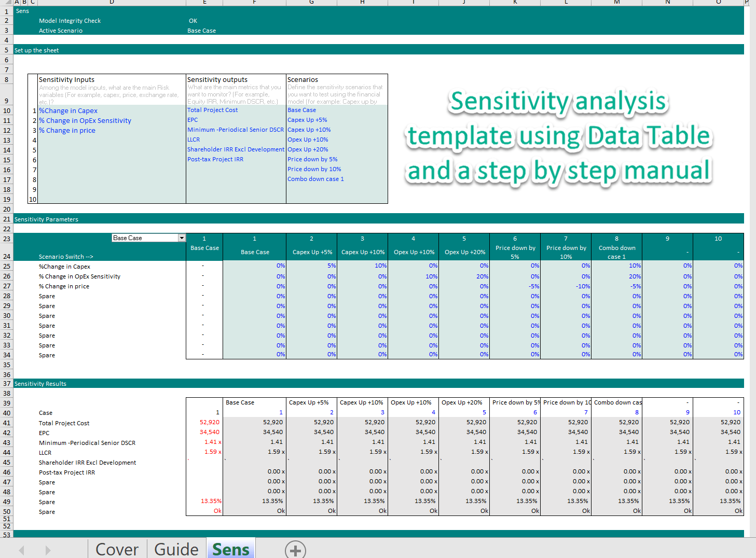This screenshot has height=558, width=756.
Task: Click the Base Case header cell in column F
Action: click(254, 252)
